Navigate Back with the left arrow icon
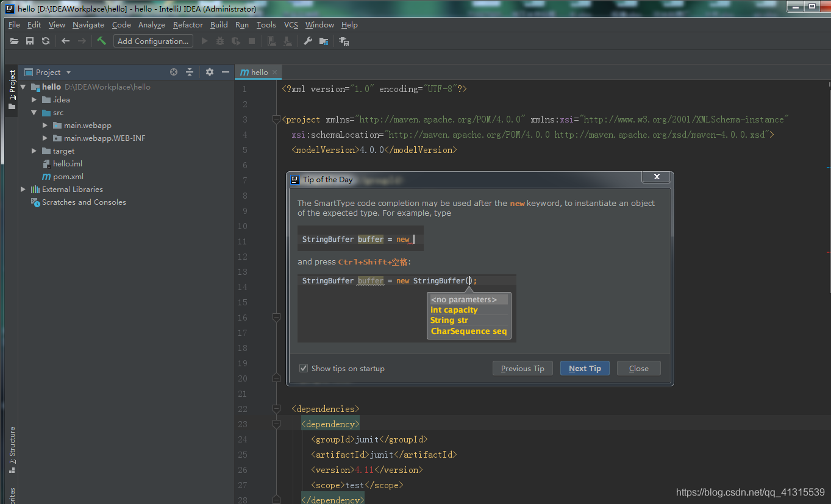Image resolution: width=831 pixels, height=504 pixels. pos(66,41)
